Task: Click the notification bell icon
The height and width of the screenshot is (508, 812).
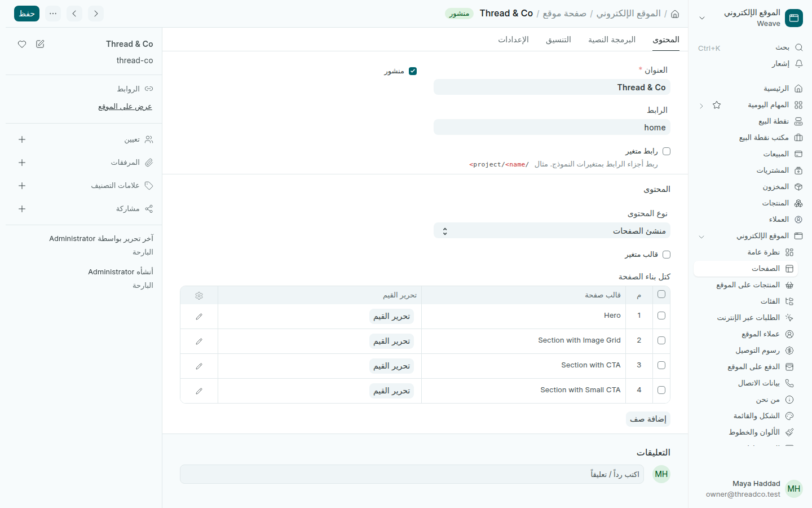Action: pyautogui.click(x=798, y=64)
